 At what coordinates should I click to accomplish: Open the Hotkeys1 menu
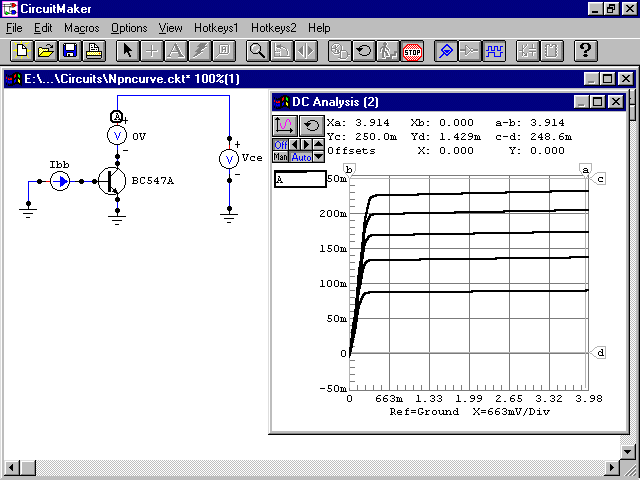(x=215, y=28)
